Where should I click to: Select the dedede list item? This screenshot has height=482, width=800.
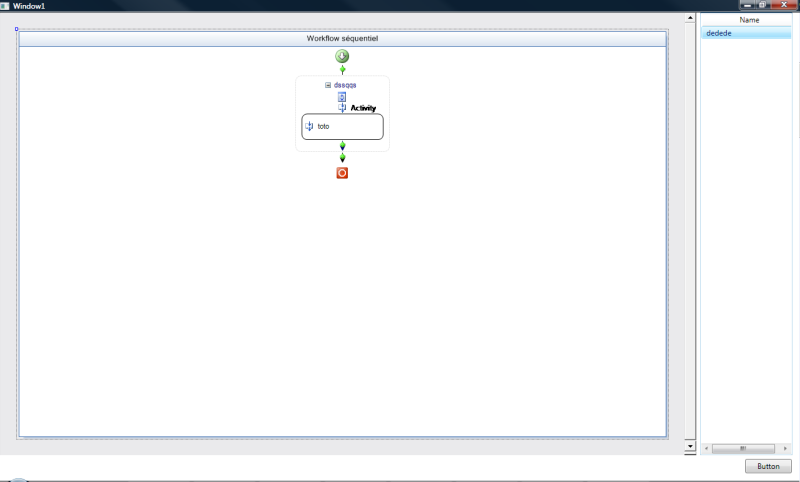720,33
